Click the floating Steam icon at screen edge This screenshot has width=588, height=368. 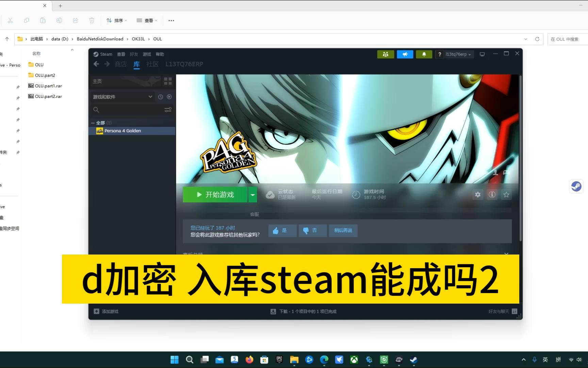pyautogui.click(x=576, y=186)
